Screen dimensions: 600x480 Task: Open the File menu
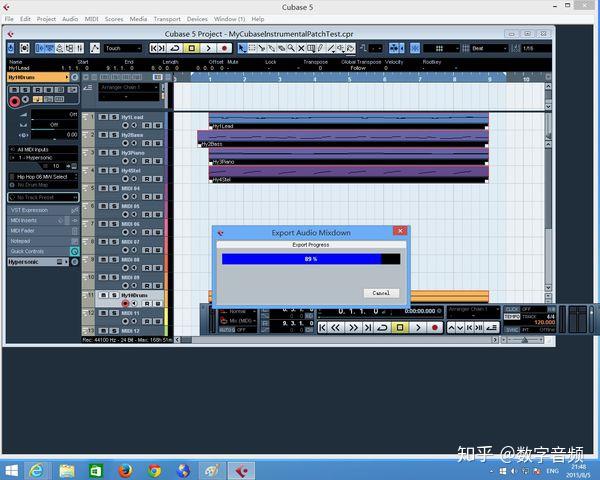pyautogui.click(x=9, y=19)
